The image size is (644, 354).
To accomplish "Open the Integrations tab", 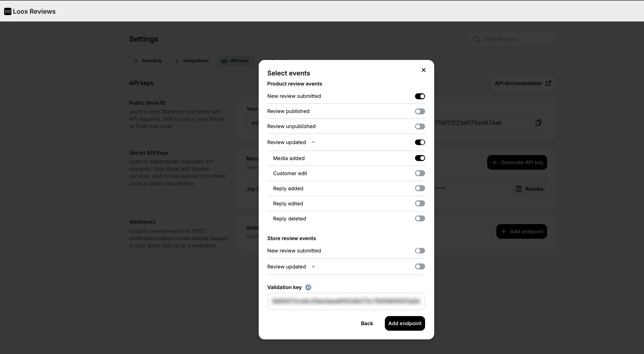I will (x=192, y=61).
